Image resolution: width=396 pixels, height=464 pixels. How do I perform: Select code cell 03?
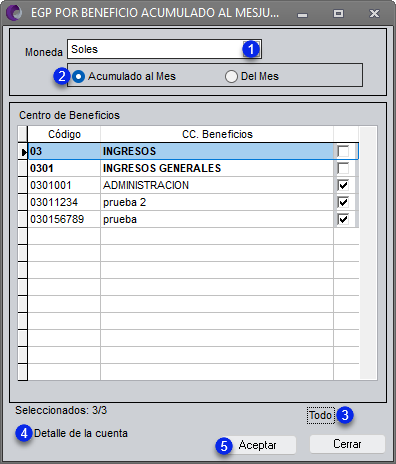[x=64, y=151]
